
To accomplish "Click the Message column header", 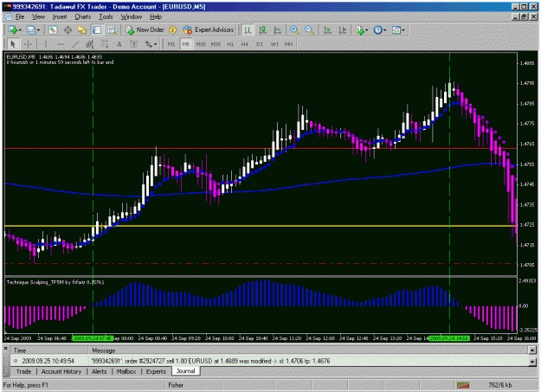I will coord(308,350).
